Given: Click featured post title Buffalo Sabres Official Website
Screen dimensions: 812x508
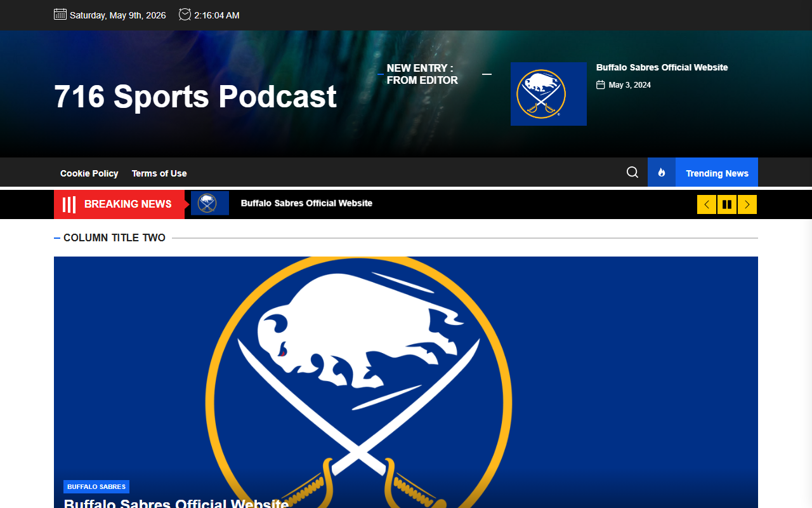Looking at the screenshot, I should coord(176,504).
